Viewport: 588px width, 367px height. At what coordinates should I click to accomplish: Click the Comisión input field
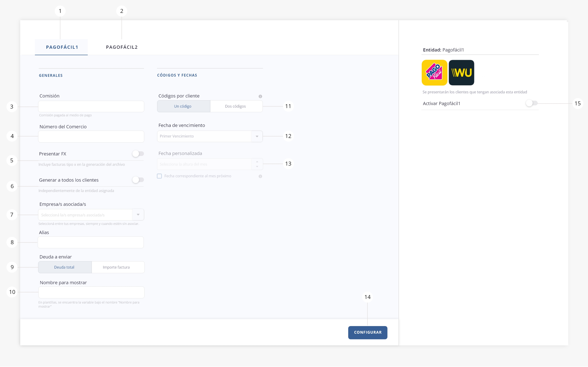[x=91, y=106]
